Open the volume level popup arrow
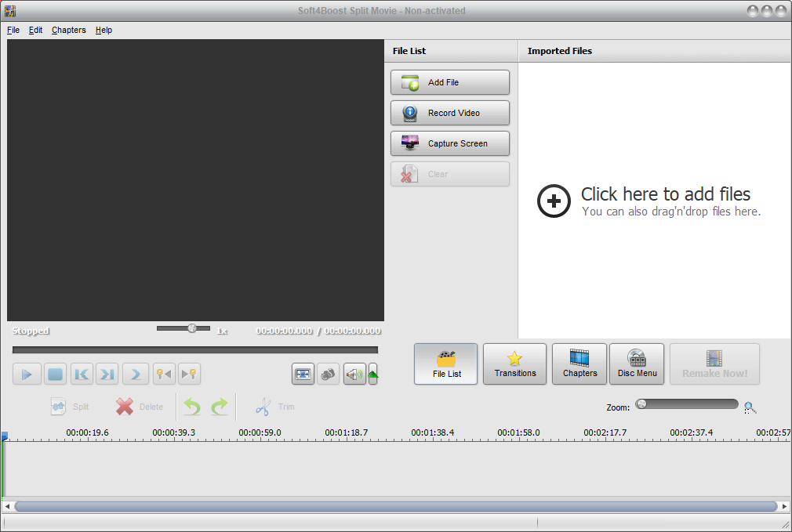The image size is (792, 532). click(372, 374)
